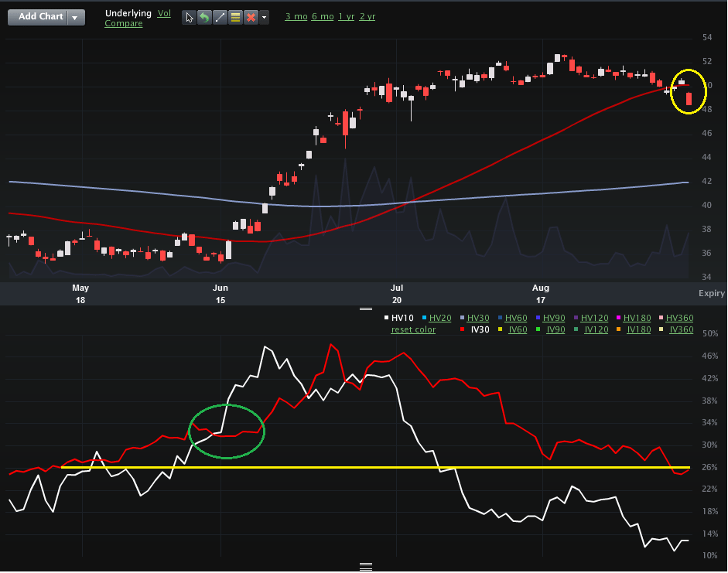Click the magenta HV180 color swatch
728x573 pixels.
(x=618, y=318)
